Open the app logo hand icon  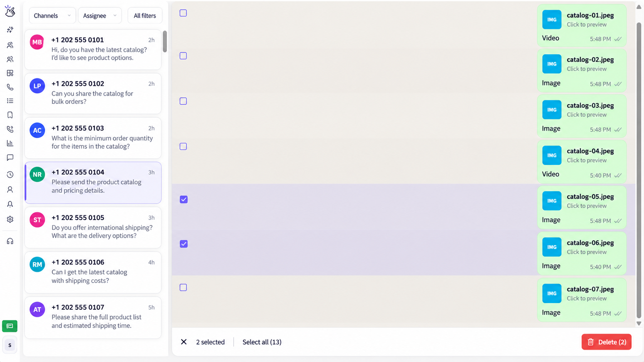tap(10, 11)
